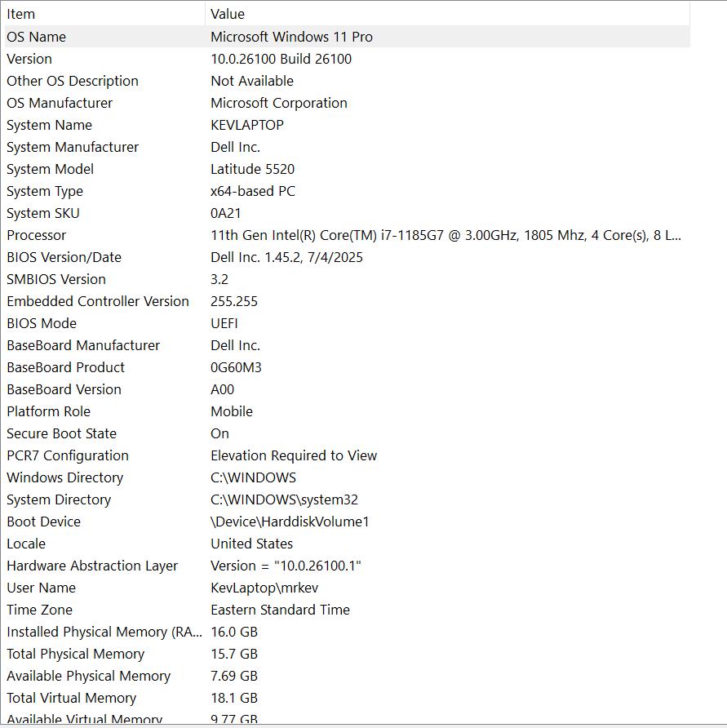The width and height of the screenshot is (727, 728).
Task: Select the Processor row
Action: (37, 235)
